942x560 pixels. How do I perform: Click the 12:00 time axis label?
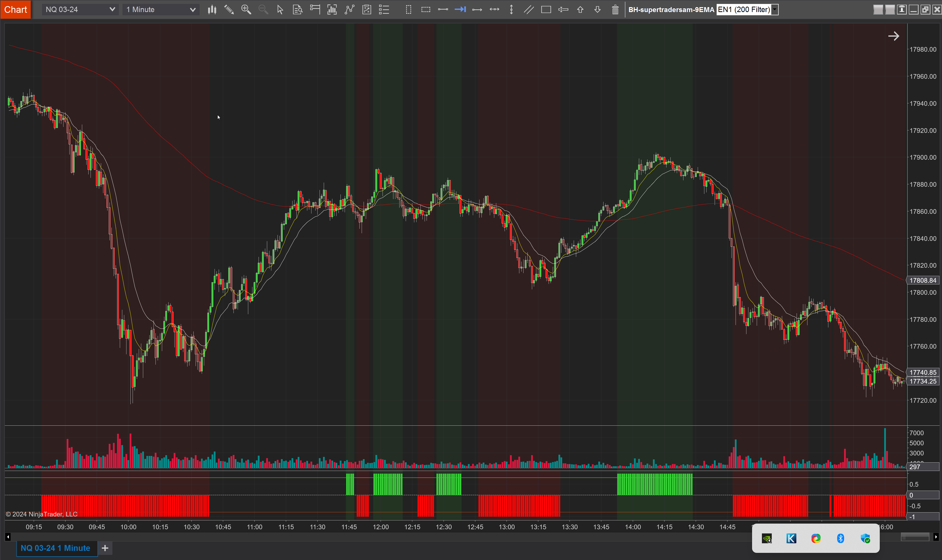click(381, 527)
